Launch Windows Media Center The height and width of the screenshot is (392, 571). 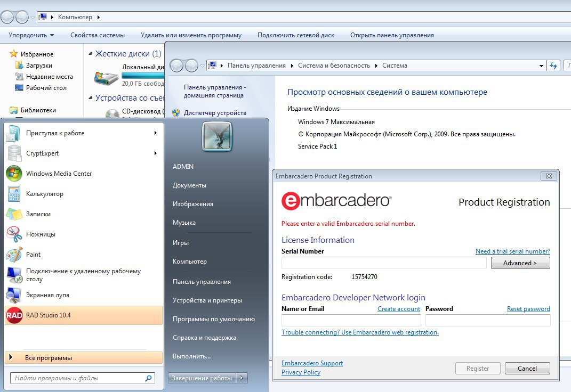click(84, 174)
